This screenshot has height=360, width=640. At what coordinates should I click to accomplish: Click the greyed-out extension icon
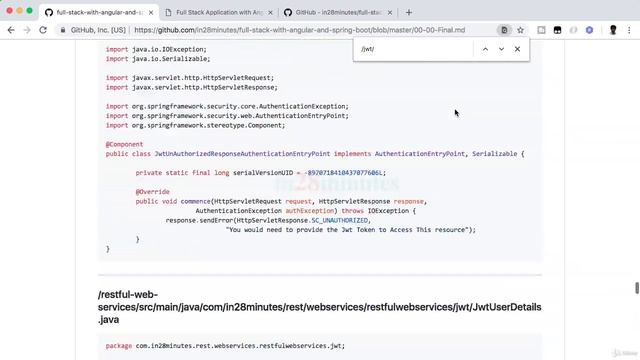(573, 30)
